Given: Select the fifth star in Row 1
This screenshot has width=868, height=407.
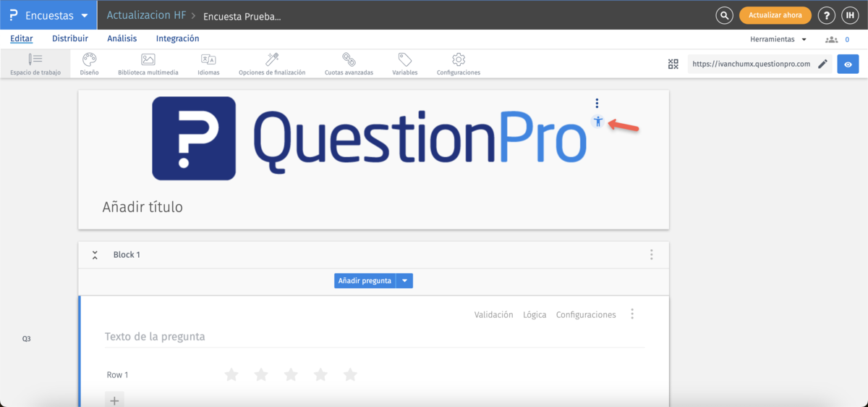Looking at the screenshot, I should 350,374.
